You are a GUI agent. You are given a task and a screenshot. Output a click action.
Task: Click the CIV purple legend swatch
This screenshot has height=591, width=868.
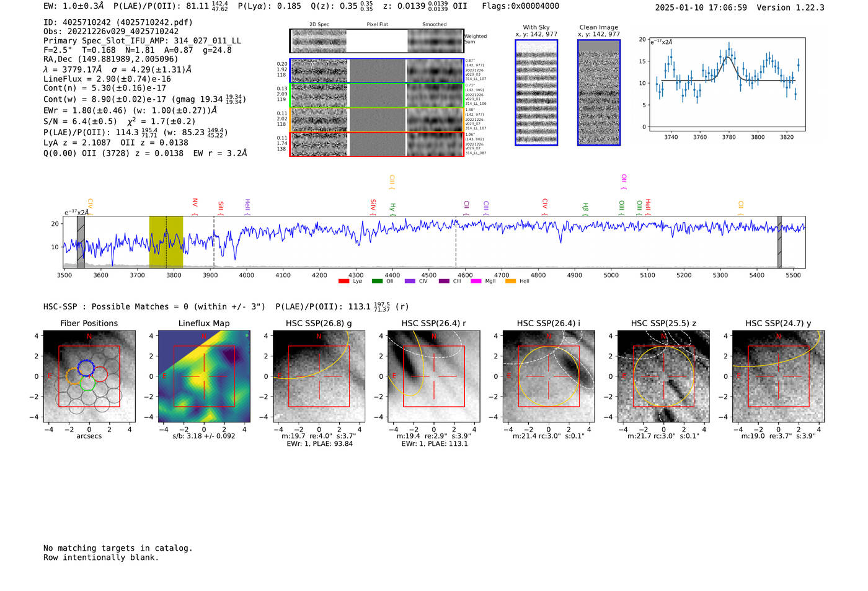click(x=410, y=282)
